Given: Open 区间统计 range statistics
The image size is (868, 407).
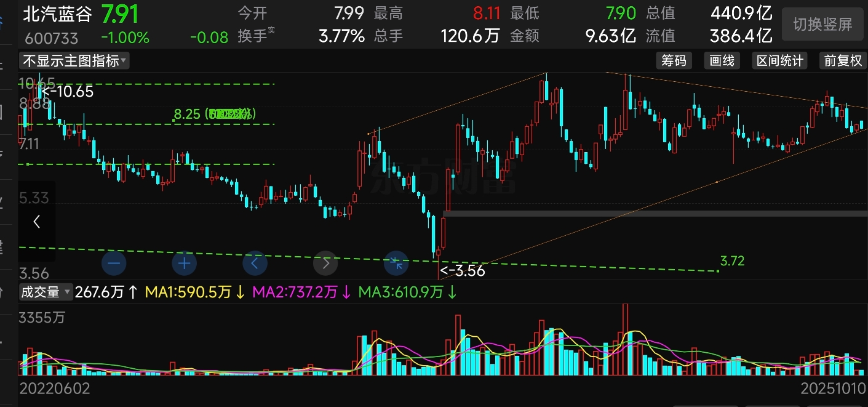Looking at the screenshot, I should [779, 60].
